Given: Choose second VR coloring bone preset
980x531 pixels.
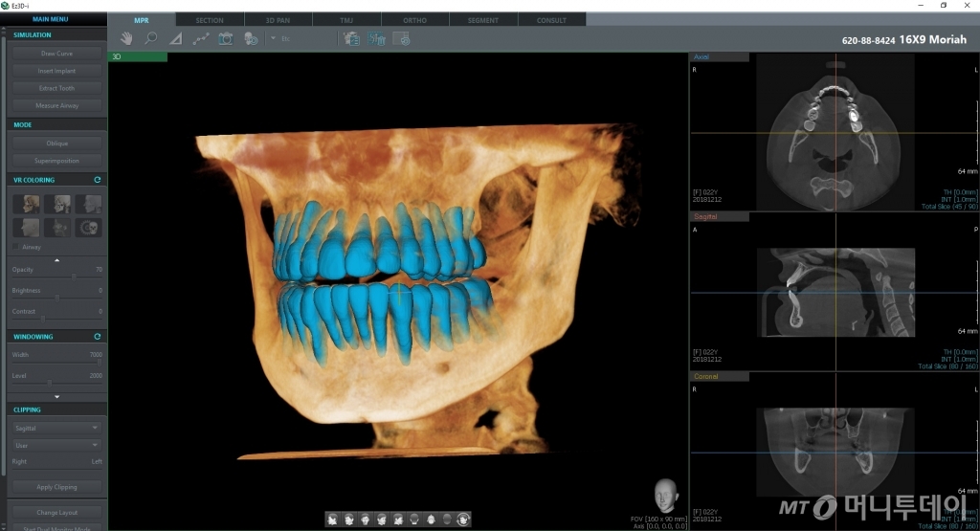Looking at the screenshot, I should coord(57,204).
